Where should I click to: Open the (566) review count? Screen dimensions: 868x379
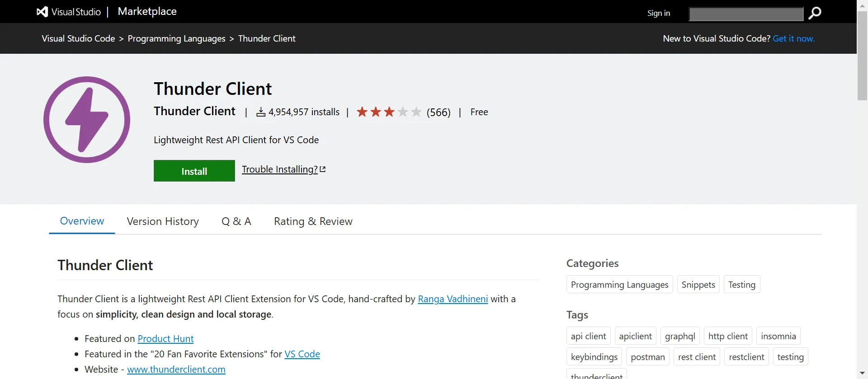[x=439, y=112]
